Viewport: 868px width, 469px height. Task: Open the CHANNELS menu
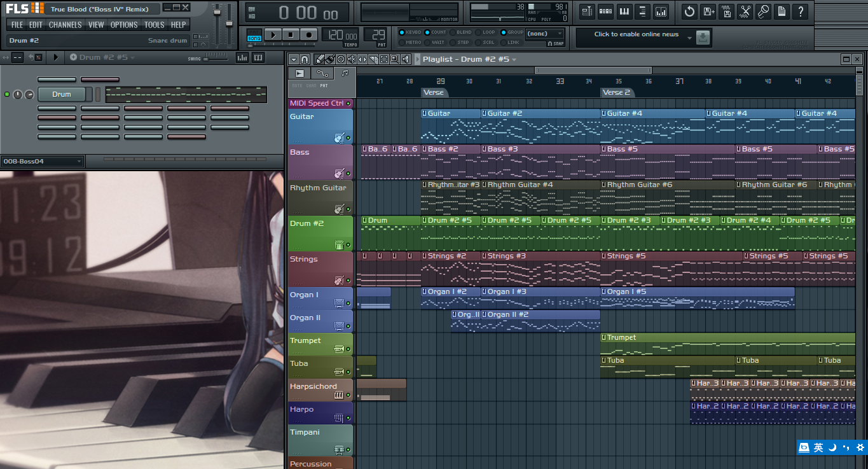(x=65, y=25)
